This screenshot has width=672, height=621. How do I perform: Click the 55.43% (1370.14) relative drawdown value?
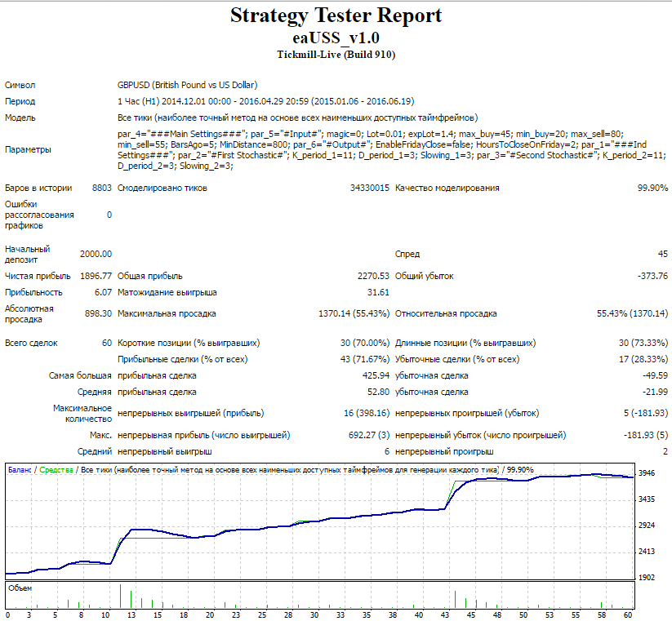click(x=632, y=313)
